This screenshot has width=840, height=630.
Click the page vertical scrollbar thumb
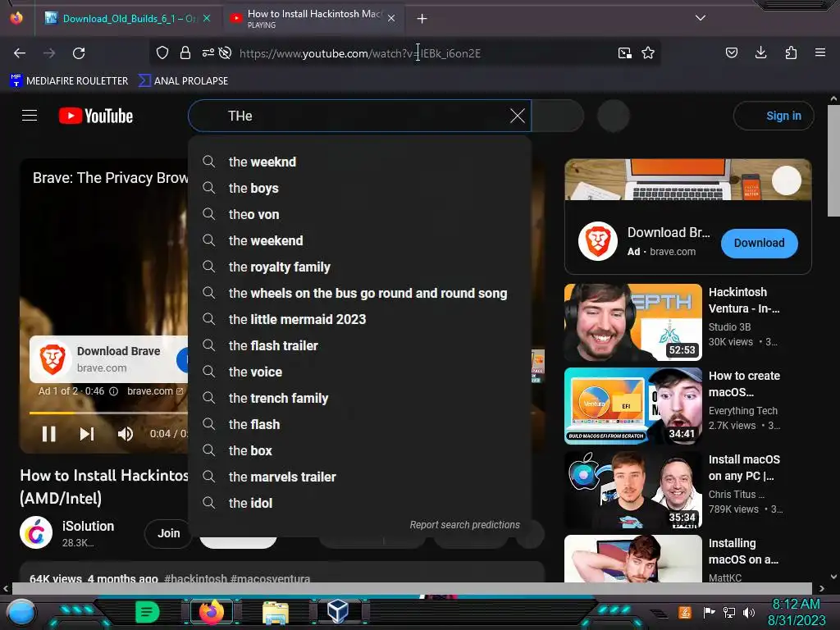click(x=833, y=161)
